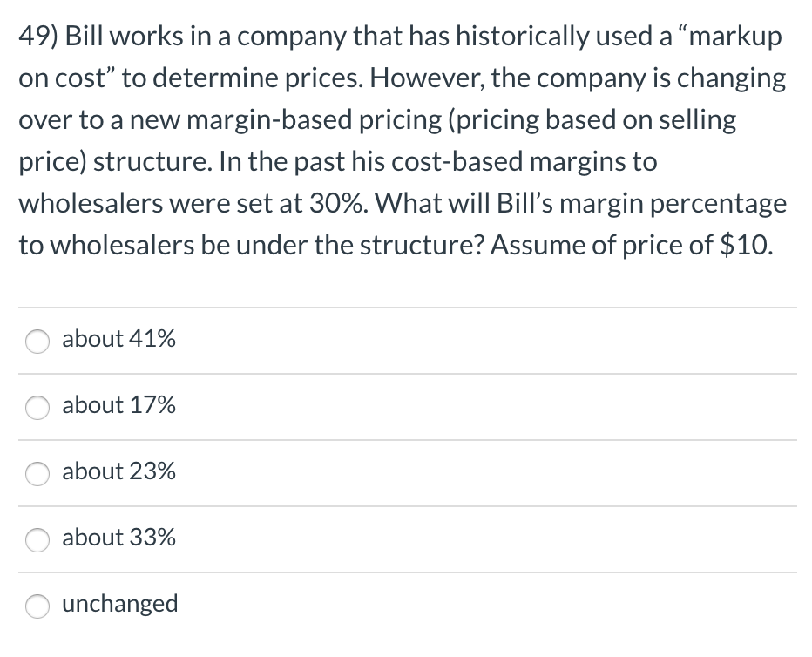Click the last answer row for 'unchanged'

click(x=406, y=604)
